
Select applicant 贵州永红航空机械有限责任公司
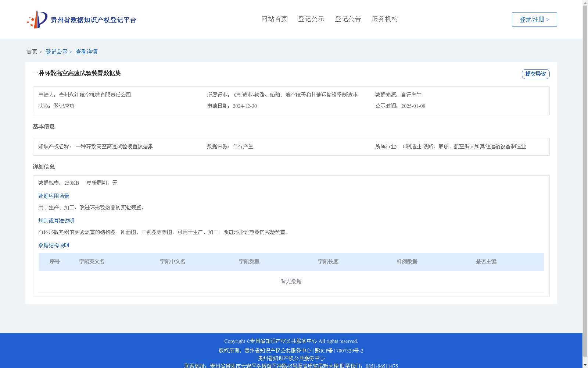tap(95, 95)
